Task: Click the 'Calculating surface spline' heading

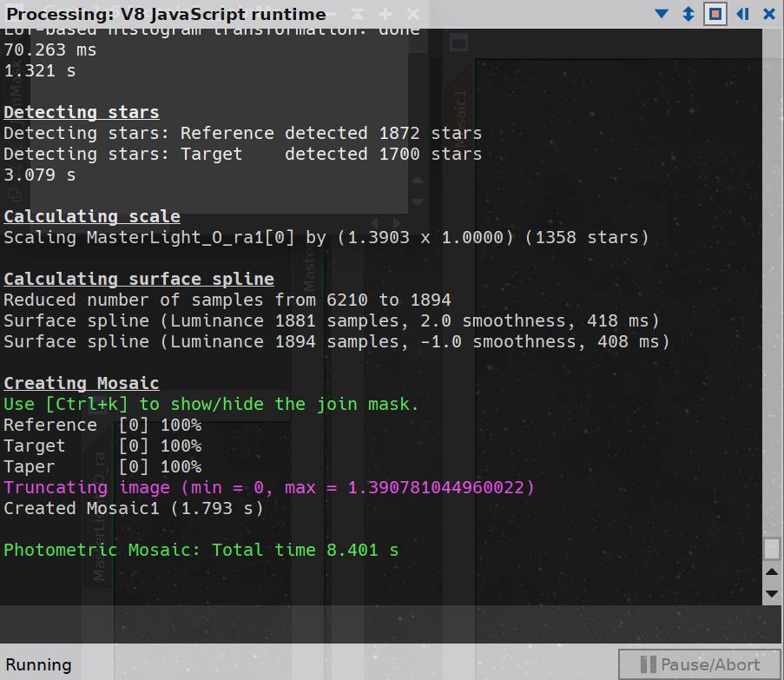Action: [x=139, y=279]
